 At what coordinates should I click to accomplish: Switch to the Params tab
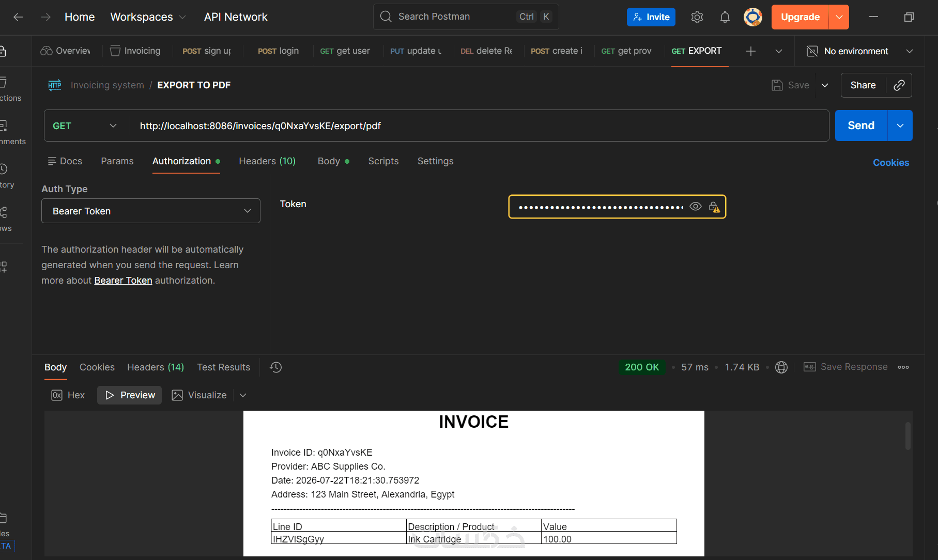[x=117, y=161]
